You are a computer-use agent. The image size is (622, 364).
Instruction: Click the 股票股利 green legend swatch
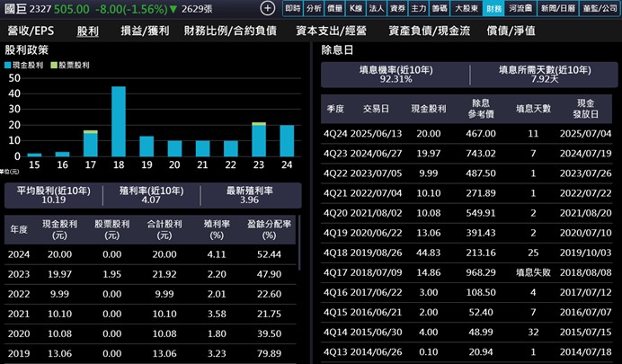[53, 67]
